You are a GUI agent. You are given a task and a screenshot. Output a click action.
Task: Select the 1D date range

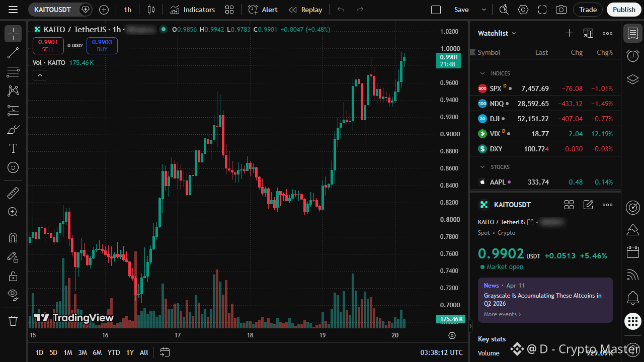pos(39,352)
